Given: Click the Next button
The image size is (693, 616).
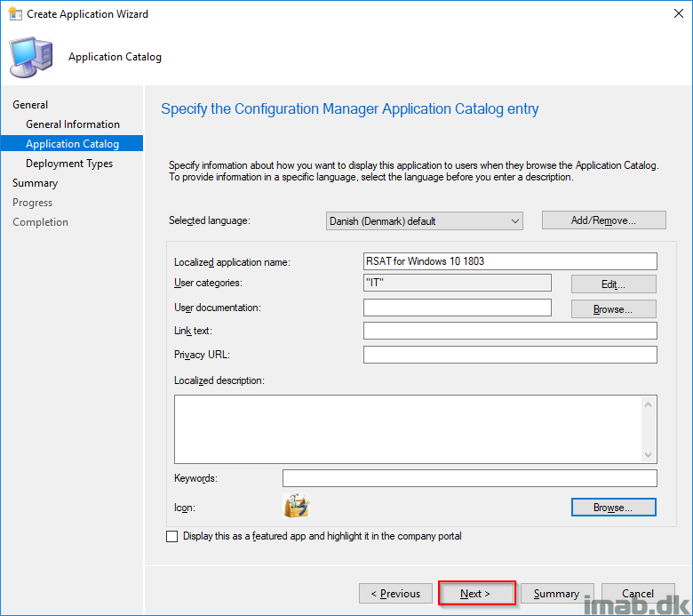Looking at the screenshot, I should (476, 593).
